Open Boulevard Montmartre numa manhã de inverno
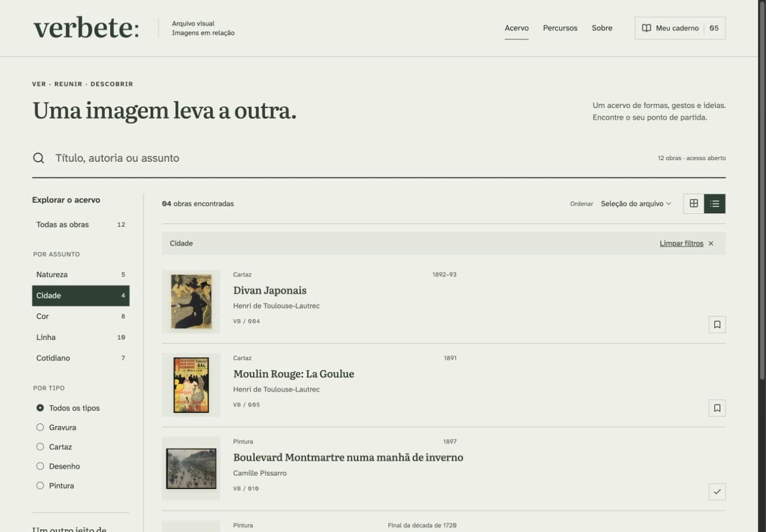Screen dimensions: 766x532 pos(348,457)
